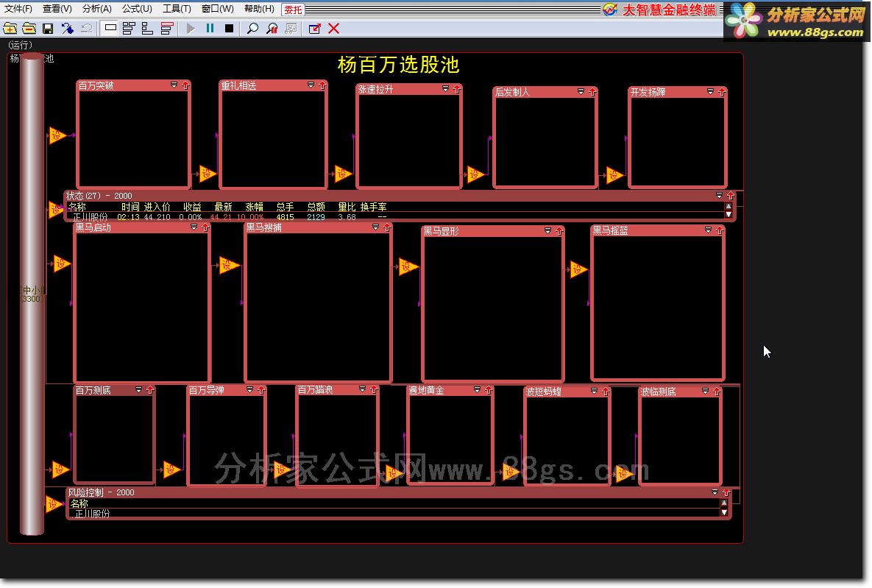Select the stepped-blocks layout icon

tap(147, 29)
